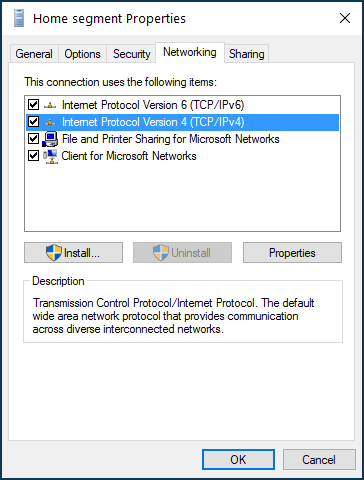The image size is (364, 480).
Task: Toggle Client for Microsoft Networks checkbox
Action: click(33, 156)
